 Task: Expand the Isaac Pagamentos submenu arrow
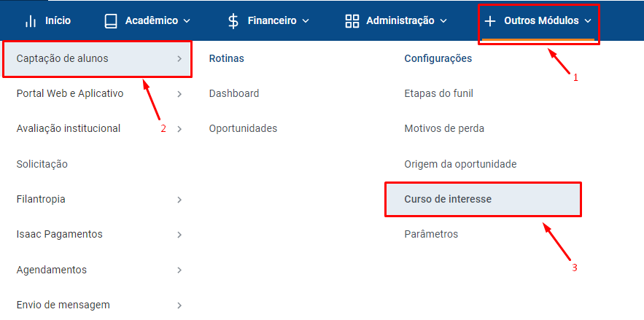pyautogui.click(x=179, y=235)
